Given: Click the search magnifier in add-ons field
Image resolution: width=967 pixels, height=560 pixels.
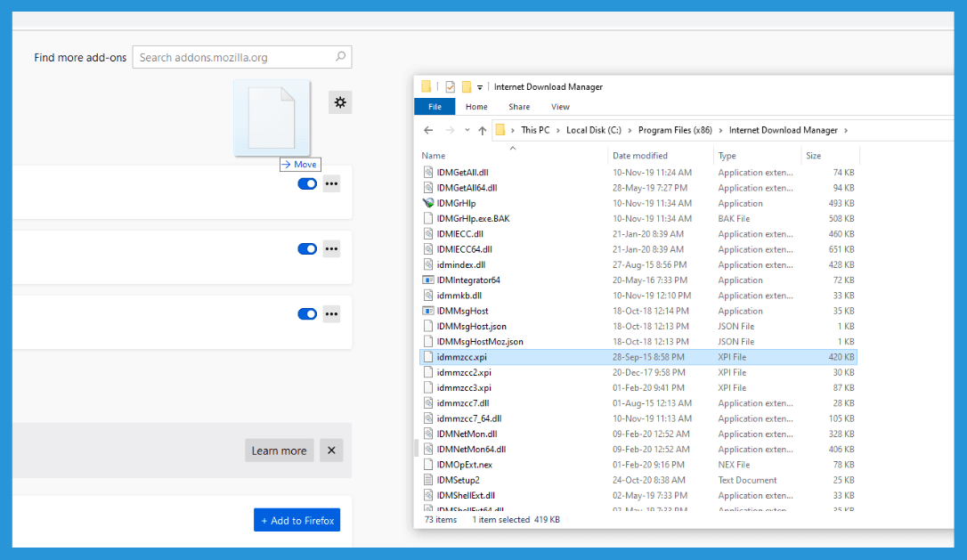Looking at the screenshot, I should coord(340,57).
